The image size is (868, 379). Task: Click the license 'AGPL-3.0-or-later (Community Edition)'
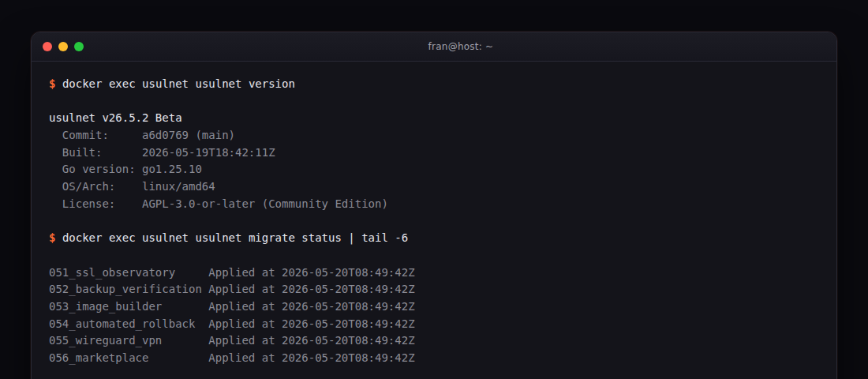point(264,204)
